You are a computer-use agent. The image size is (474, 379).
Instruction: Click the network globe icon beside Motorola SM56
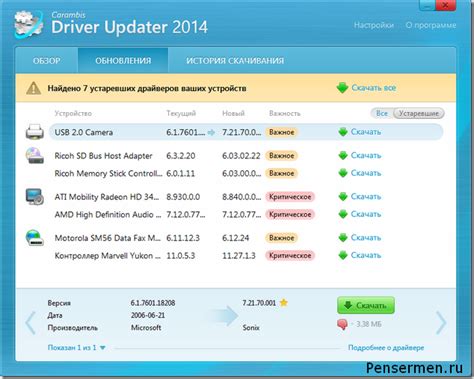pos(35,238)
